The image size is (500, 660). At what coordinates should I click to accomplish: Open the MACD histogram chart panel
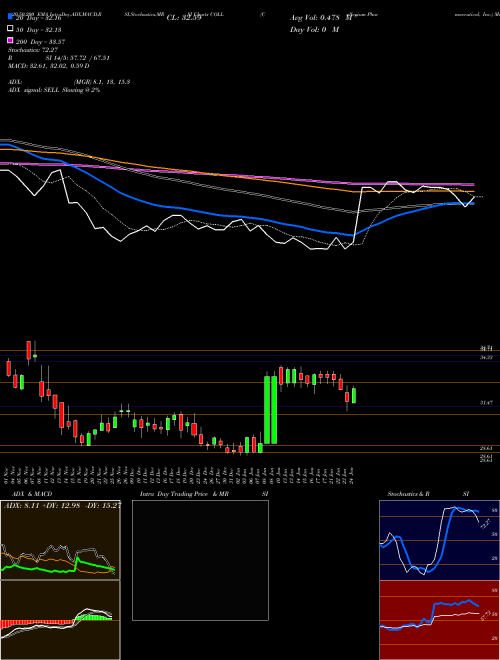click(60, 620)
